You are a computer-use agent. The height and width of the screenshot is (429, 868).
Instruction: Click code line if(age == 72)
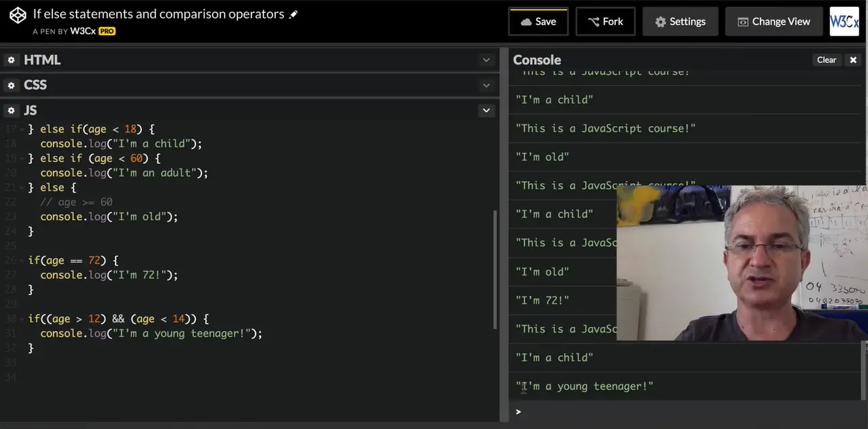[73, 260]
